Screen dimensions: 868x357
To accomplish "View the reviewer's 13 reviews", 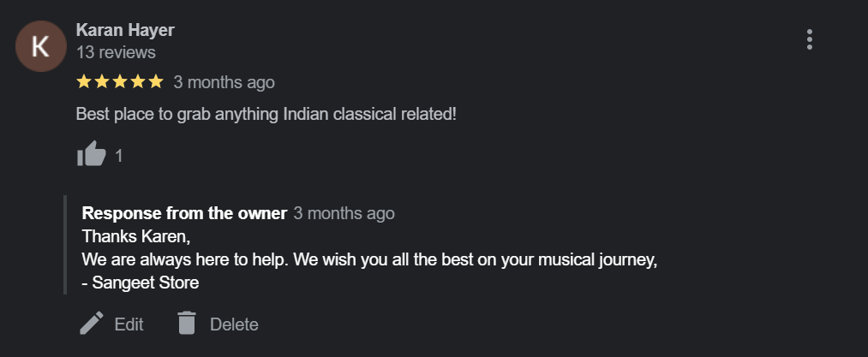I will click(116, 52).
